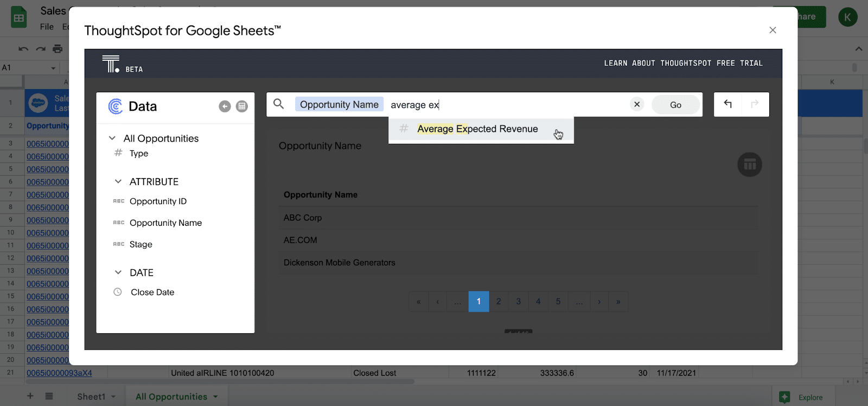Click the Google Sheets app icon

click(19, 17)
